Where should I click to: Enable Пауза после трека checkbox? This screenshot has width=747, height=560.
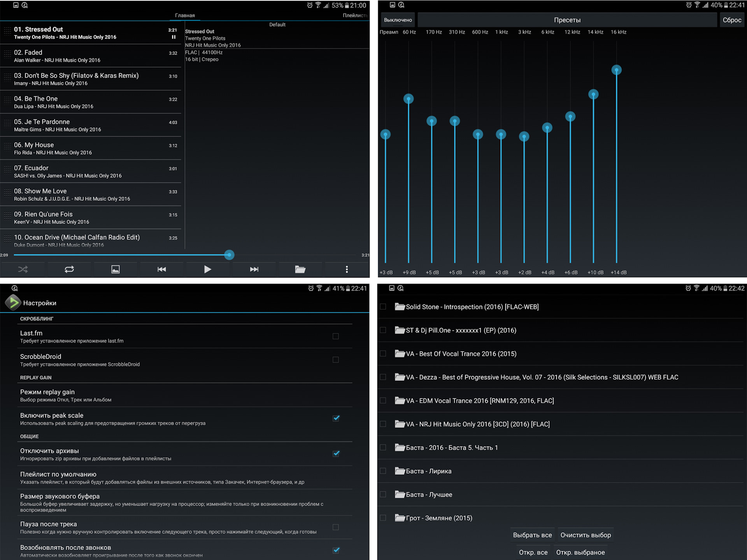pyautogui.click(x=336, y=527)
